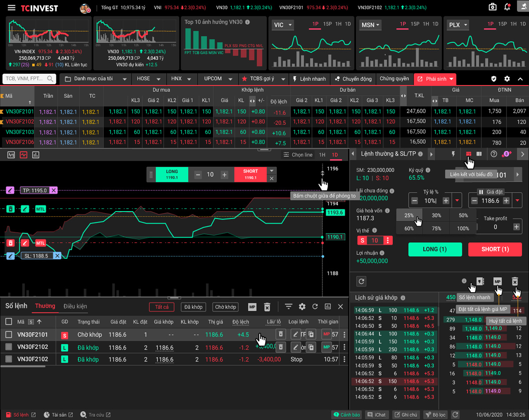Delete all orders in order book toolbar
529x420 pixels.
click(x=267, y=307)
